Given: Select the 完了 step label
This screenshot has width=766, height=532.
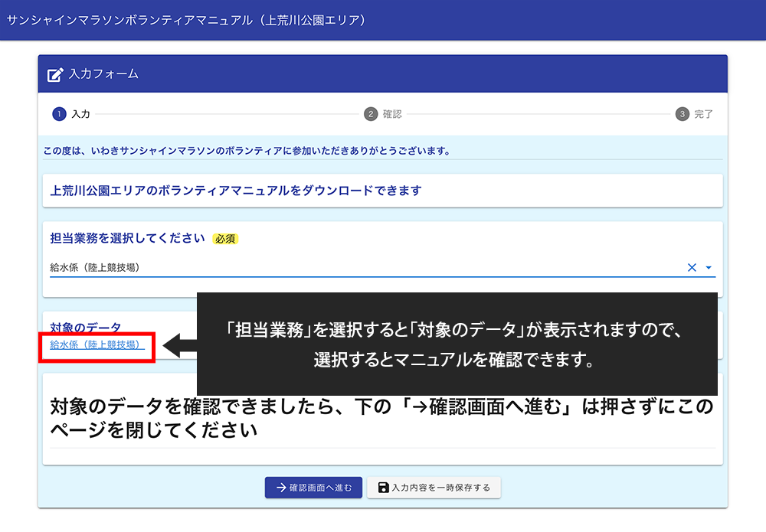Looking at the screenshot, I should (x=704, y=114).
